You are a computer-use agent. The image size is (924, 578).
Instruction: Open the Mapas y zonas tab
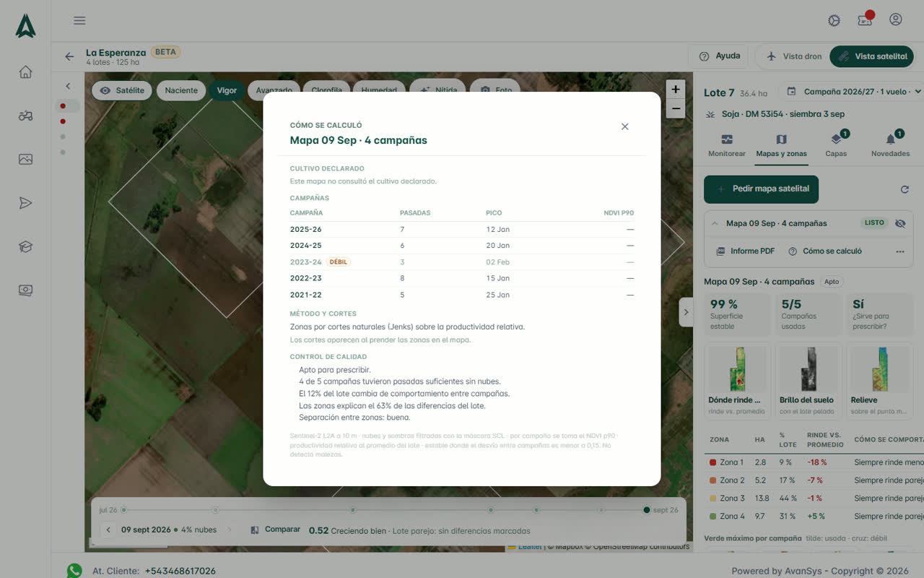(781, 144)
